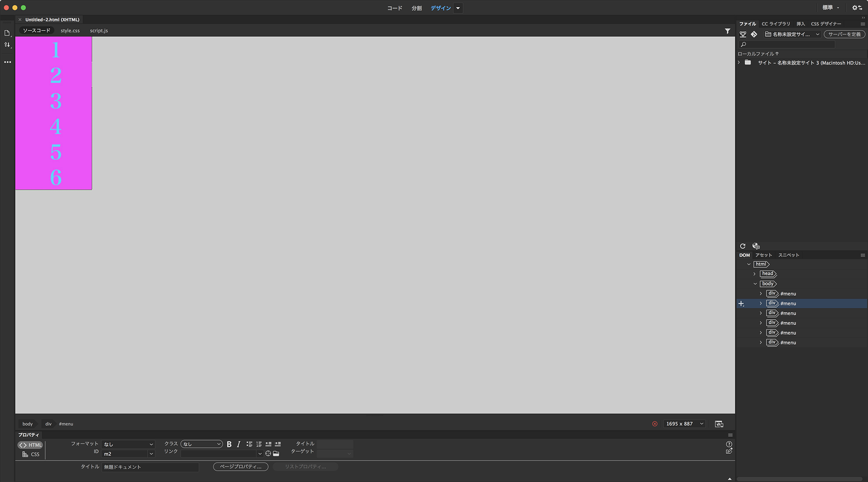Viewport: 868px width, 482px height.
Task: Click the globe icon beside the refresh icon
Action: (x=756, y=246)
